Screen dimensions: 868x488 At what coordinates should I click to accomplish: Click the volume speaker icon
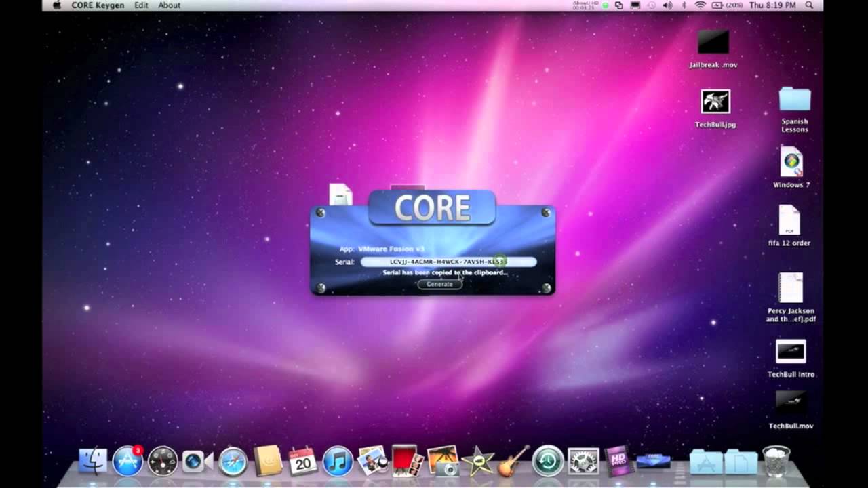coord(667,5)
